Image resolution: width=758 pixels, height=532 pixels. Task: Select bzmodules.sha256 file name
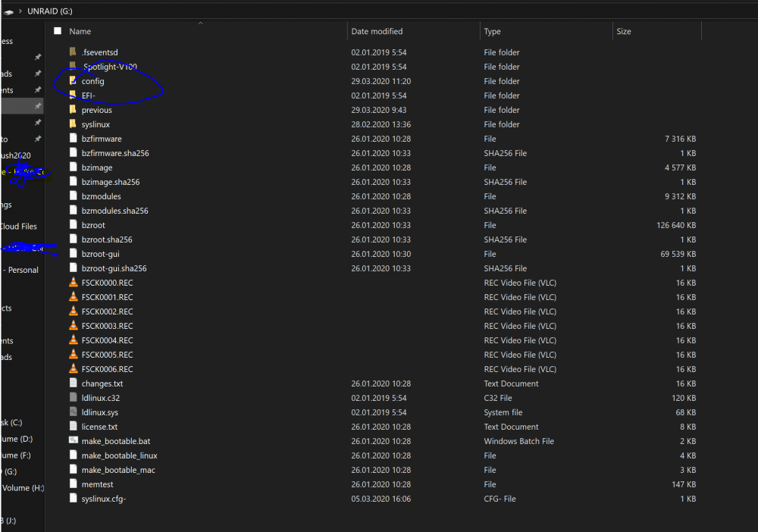[x=115, y=211]
